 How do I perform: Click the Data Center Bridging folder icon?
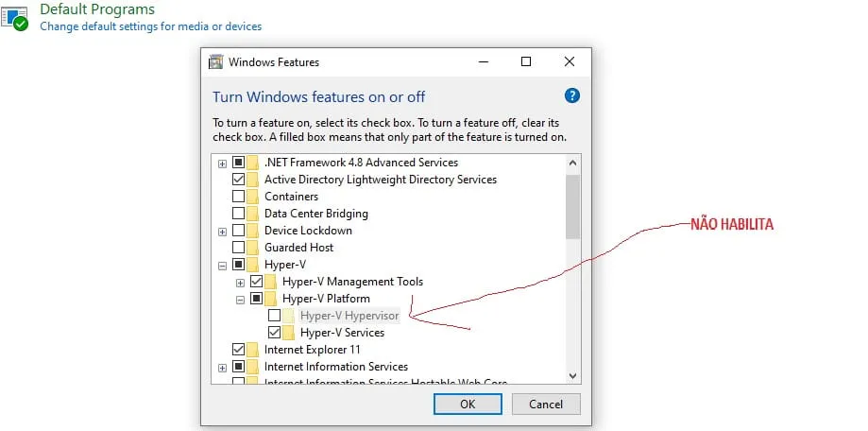pos(252,214)
